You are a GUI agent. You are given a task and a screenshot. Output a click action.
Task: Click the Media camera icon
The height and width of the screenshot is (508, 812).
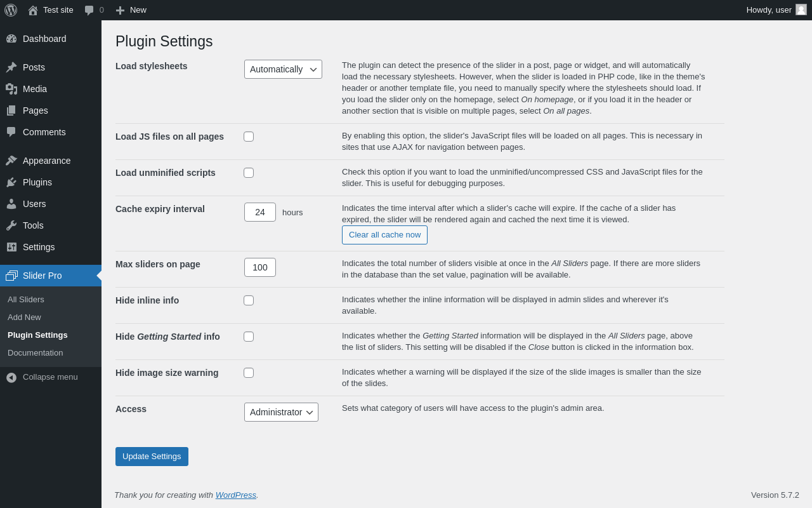point(11,89)
